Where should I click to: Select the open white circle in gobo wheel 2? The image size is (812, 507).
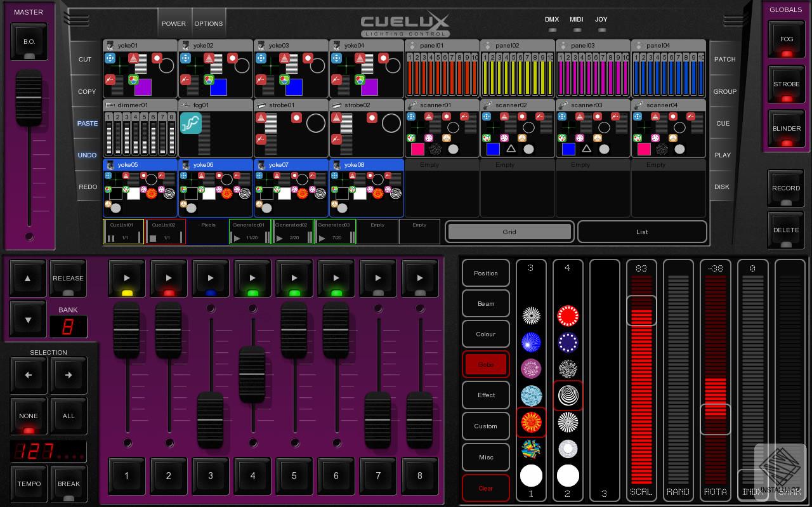point(568,475)
